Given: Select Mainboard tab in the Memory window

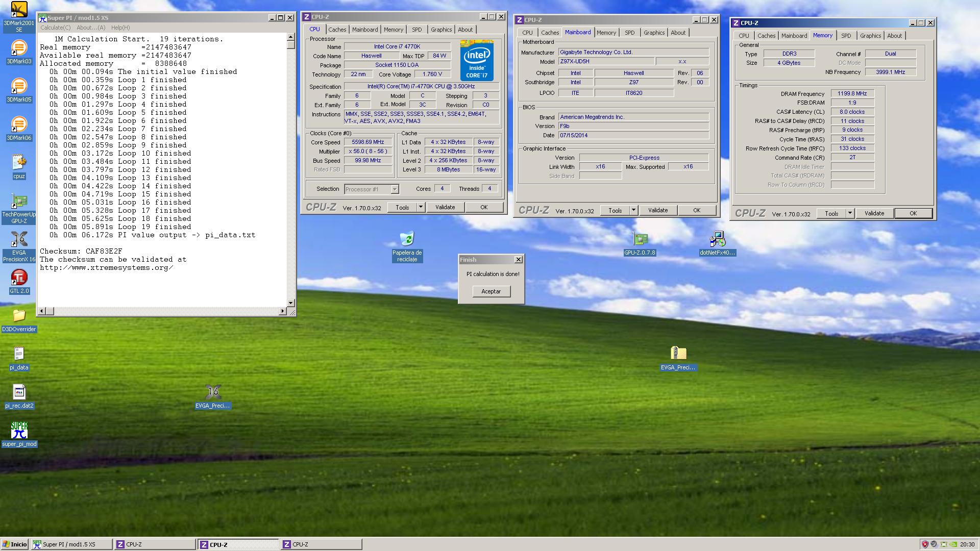Looking at the screenshot, I should coord(794,36).
